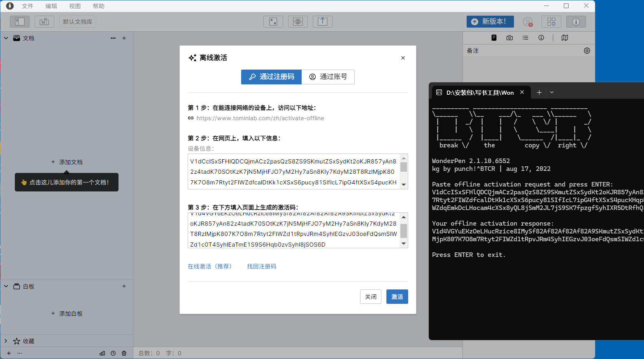Open the info toolbar button
Screen dimensions: 644x359
576,21
